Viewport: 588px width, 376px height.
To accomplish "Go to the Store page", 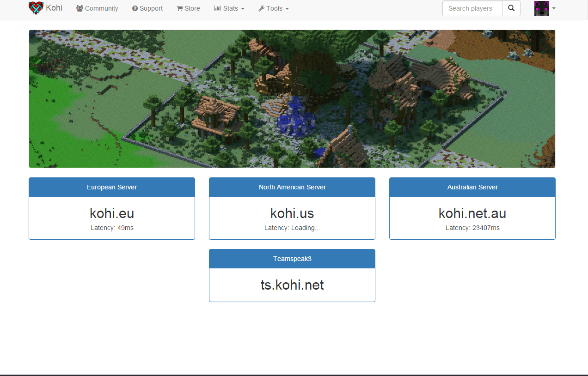I will (x=188, y=8).
